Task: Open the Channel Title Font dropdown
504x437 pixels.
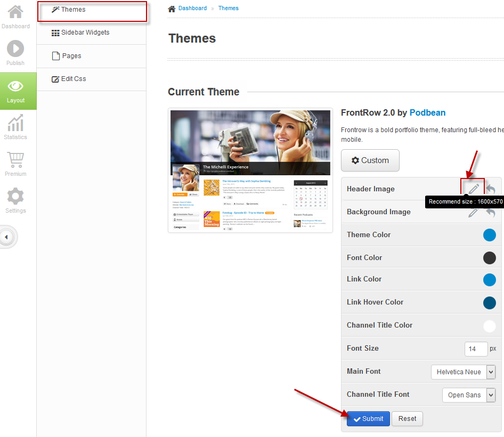Action: tap(468, 395)
